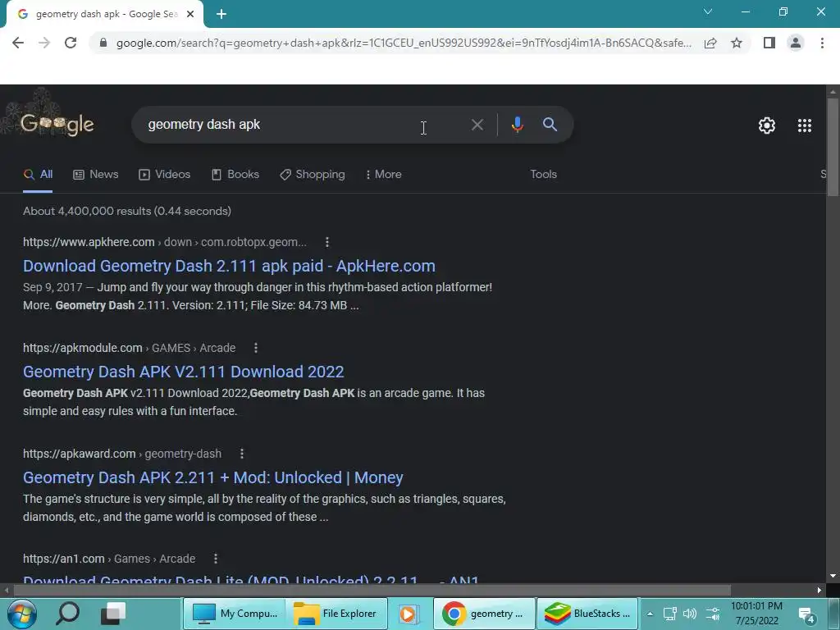The width and height of the screenshot is (840, 630).
Task: Start voice search with microphone
Action: tap(517, 125)
